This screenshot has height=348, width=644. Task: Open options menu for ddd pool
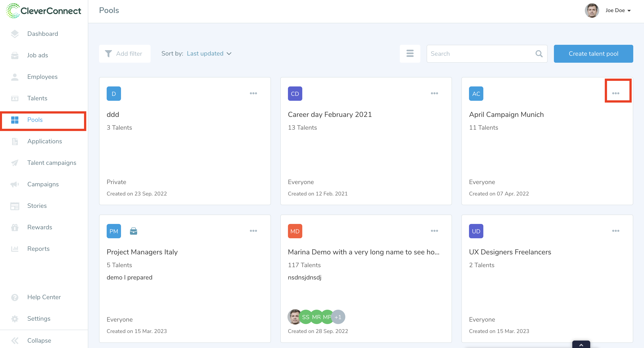point(253,93)
